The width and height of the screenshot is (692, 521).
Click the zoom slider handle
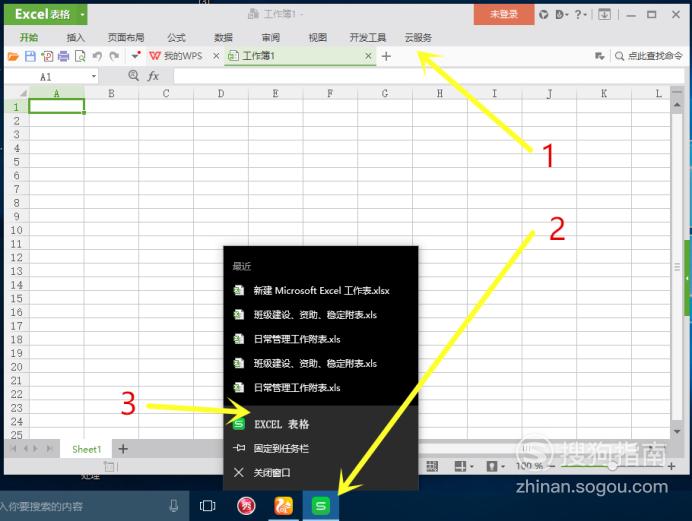tap(612, 466)
